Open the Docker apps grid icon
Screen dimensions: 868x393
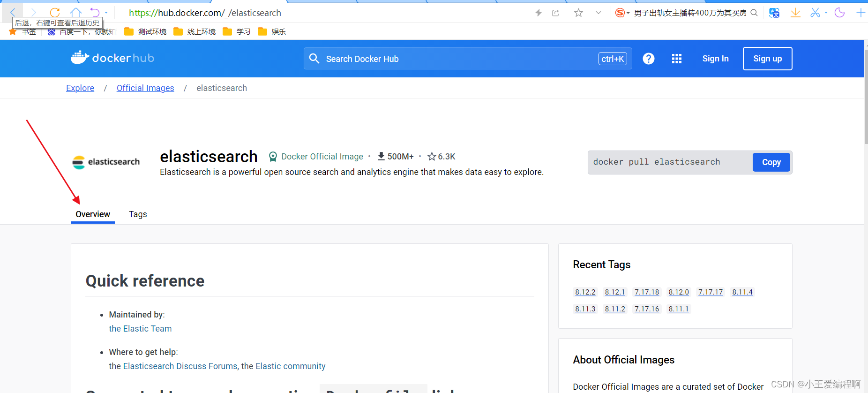point(677,59)
